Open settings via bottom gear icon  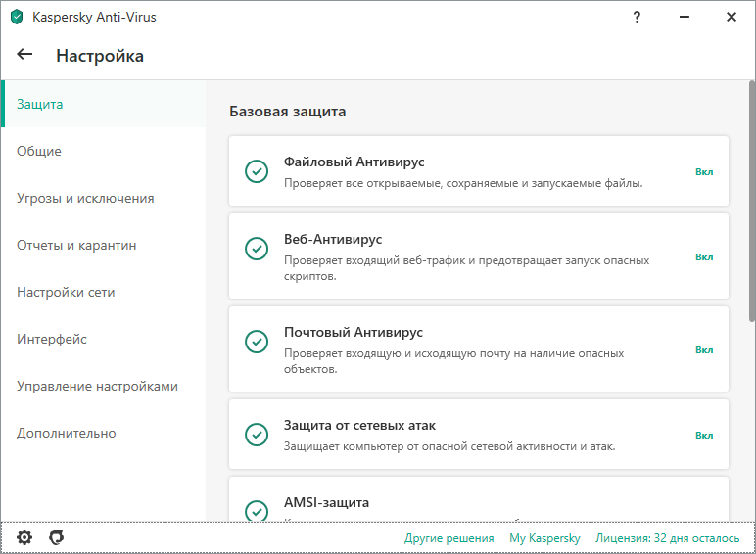coord(24,537)
